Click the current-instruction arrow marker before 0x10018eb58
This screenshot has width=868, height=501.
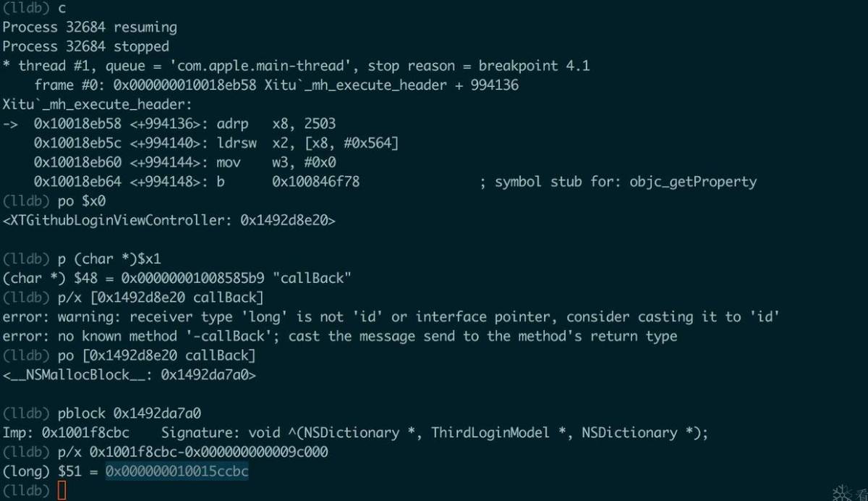(10, 124)
